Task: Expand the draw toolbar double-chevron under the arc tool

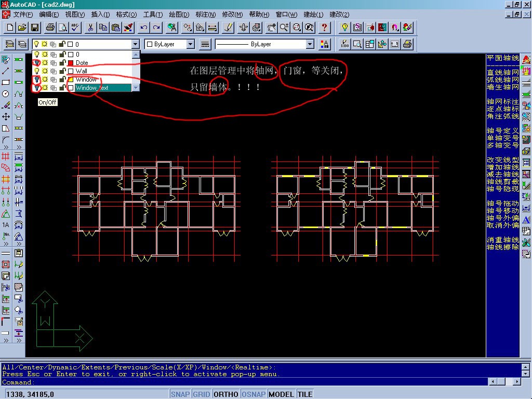Action: point(6,147)
